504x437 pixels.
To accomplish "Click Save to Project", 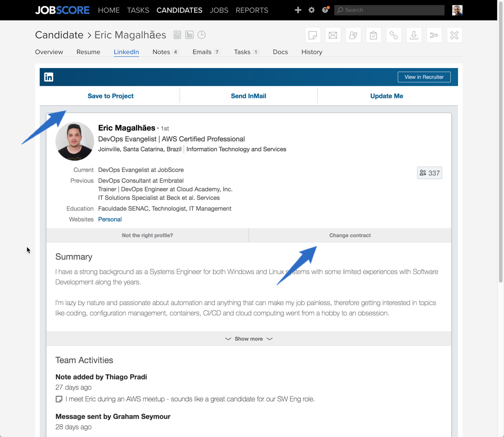I will 111,96.
